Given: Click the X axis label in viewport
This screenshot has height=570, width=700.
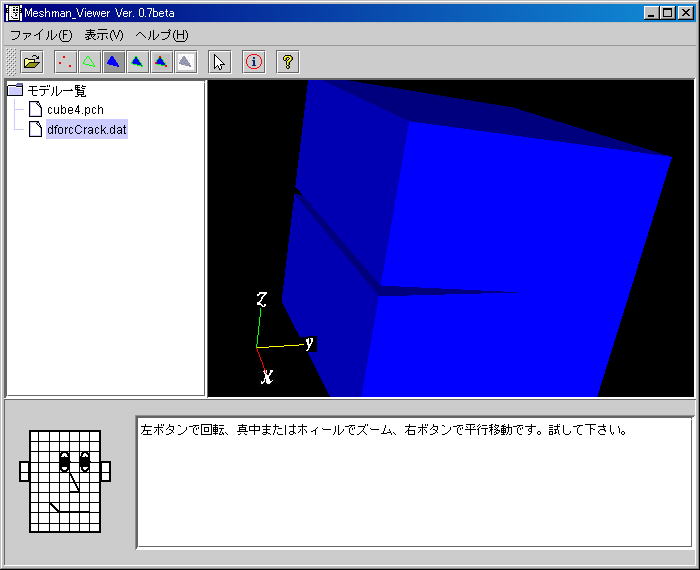Looking at the screenshot, I should pyautogui.click(x=267, y=377).
